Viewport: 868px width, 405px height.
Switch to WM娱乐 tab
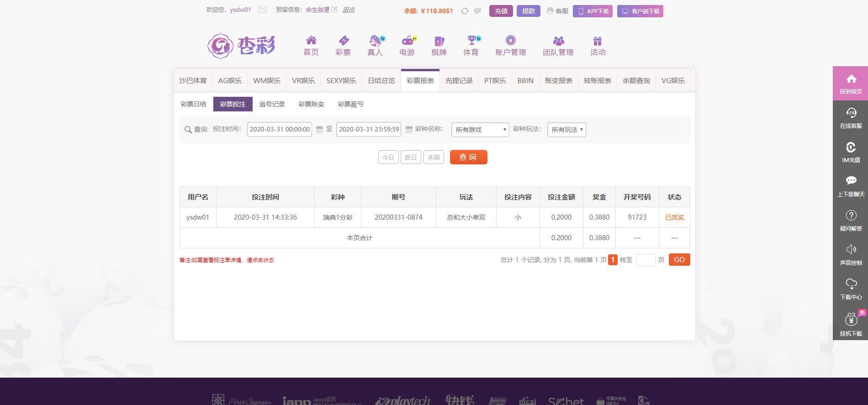click(x=267, y=80)
